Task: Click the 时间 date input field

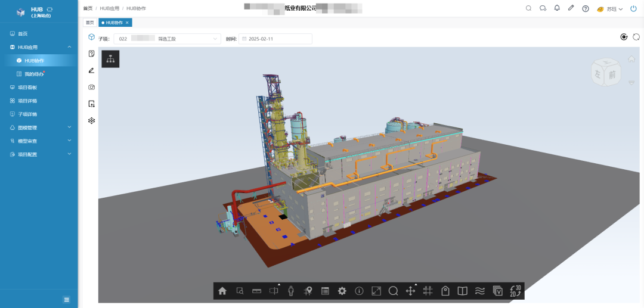Action: point(275,39)
